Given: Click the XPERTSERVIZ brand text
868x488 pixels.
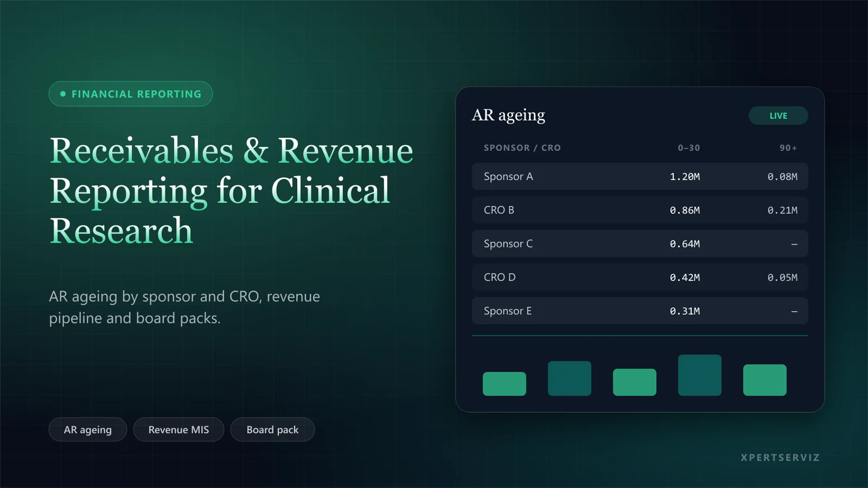Looking at the screenshot, I should point(780,458).
